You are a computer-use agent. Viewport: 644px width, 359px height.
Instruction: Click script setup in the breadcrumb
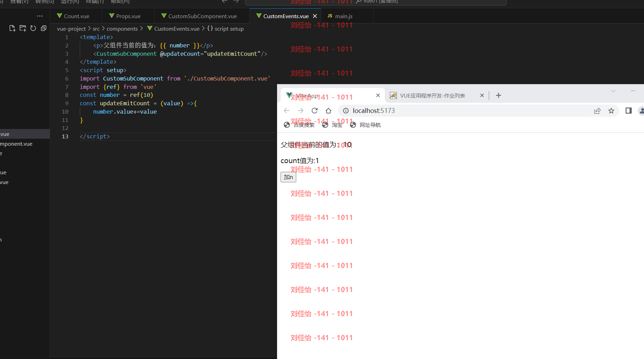(x=229, y=29)
